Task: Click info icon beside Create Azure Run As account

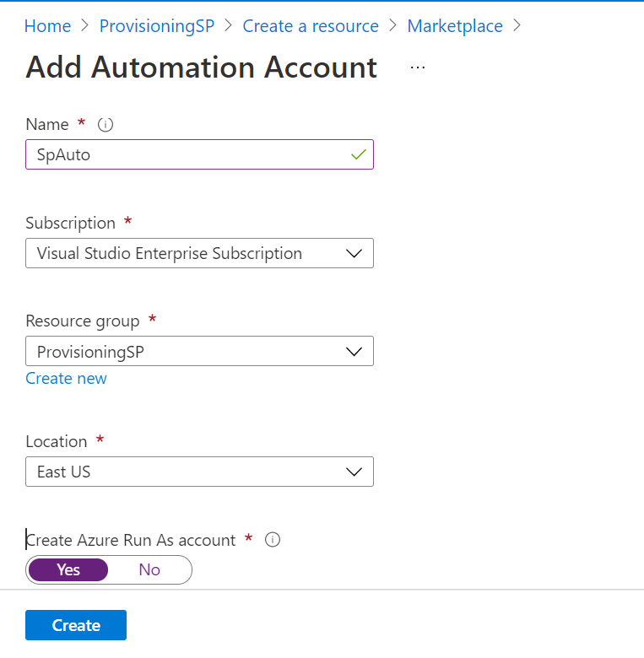Action: tap(272, 540)
